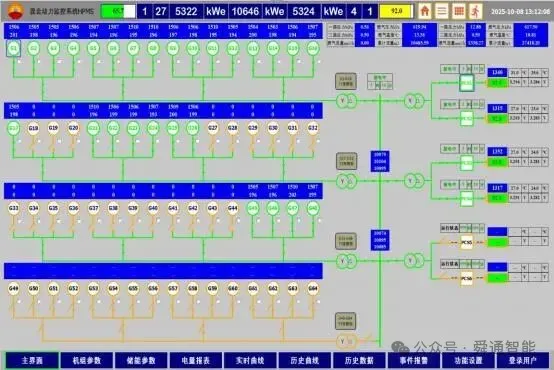Open the 事件报警 event alarm page
The height and width of the screenshot is (370, 554).
pyautogui.click(x=413, y=360)
